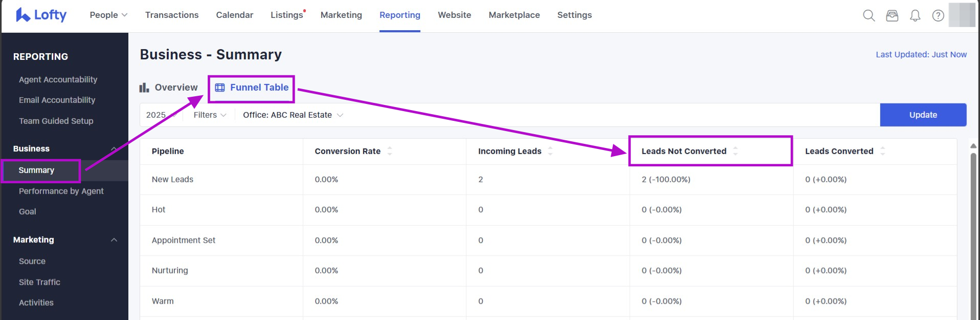Click the table's vertical scrollbar
This screenshot has width=980, height=320.
click(973, 230)
